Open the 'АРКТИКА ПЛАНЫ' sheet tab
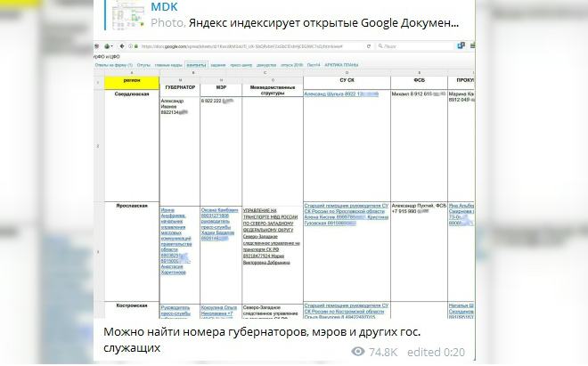The width and height of the screenshot is (588, 366). click(x=341, y=65)
